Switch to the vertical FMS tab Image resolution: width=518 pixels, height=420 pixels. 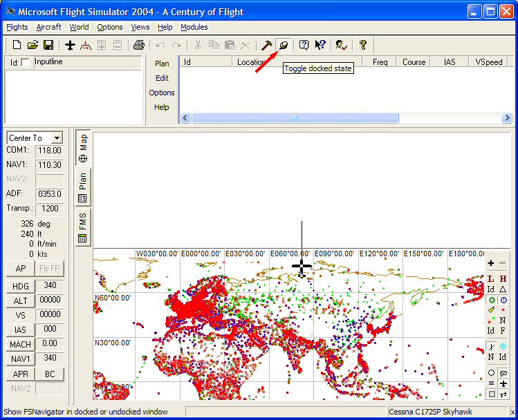tap(83, 227)
